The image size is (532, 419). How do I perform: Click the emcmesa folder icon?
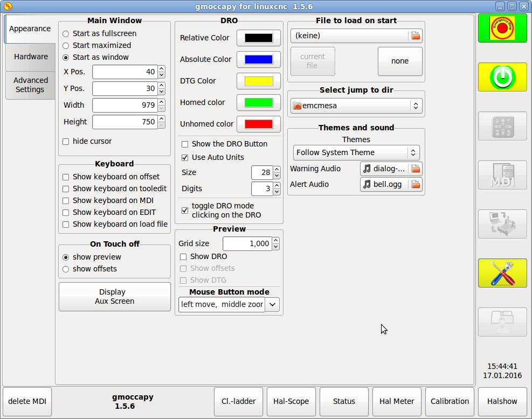297,106
